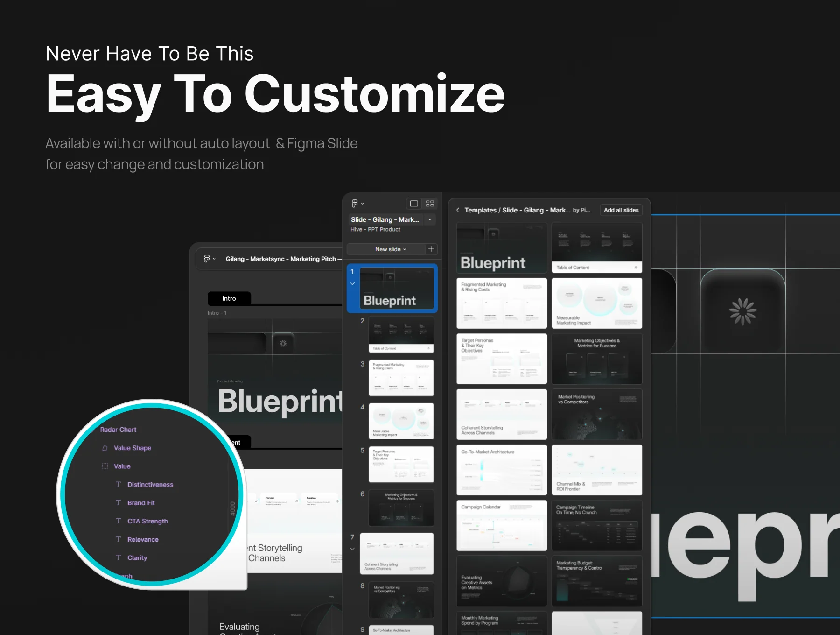Image resolution: width=840 pixels, height=635 pixels.
Task: Collapse the chevron below slide number 7
Action: point(352,549)
